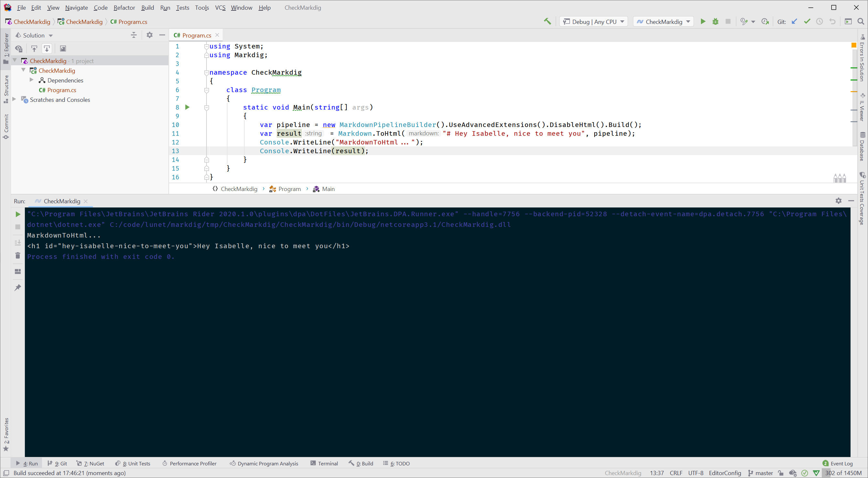Open the VCS menu
The height and width of the screenshot is (478, 868).
click(220, 7)
